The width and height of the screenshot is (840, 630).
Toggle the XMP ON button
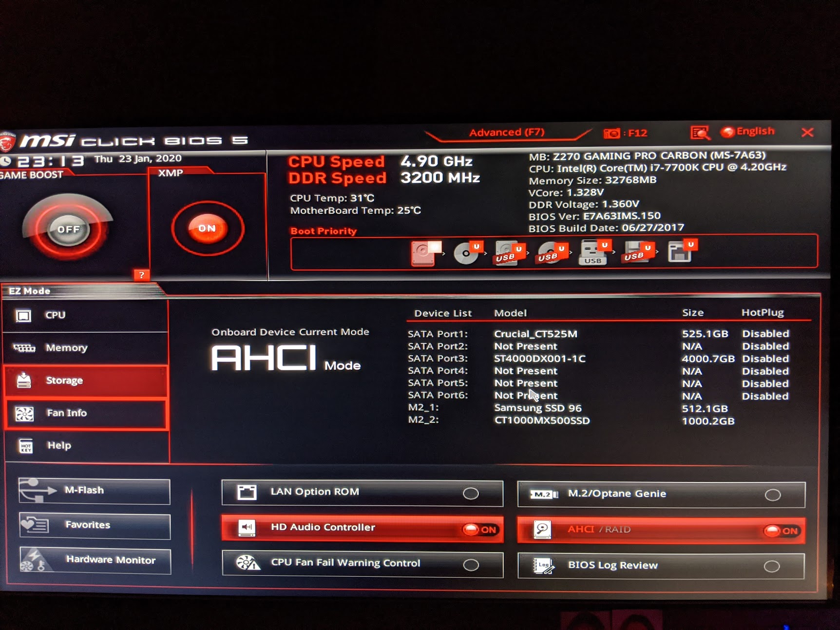click(207, 228)
